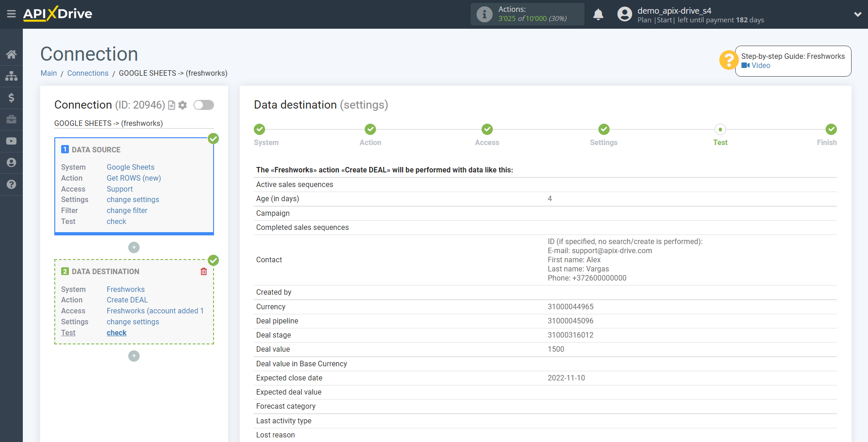The image size is (868, 442).
Task: Open the video tutorials sidebar icon
Action: (x=11, y=141)
